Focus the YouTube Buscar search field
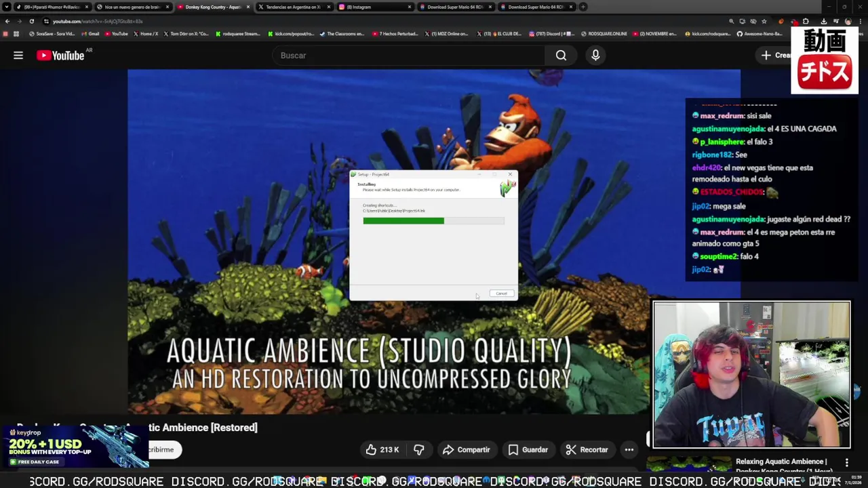This screenshot has height=488, width=868. pos(409,56)
